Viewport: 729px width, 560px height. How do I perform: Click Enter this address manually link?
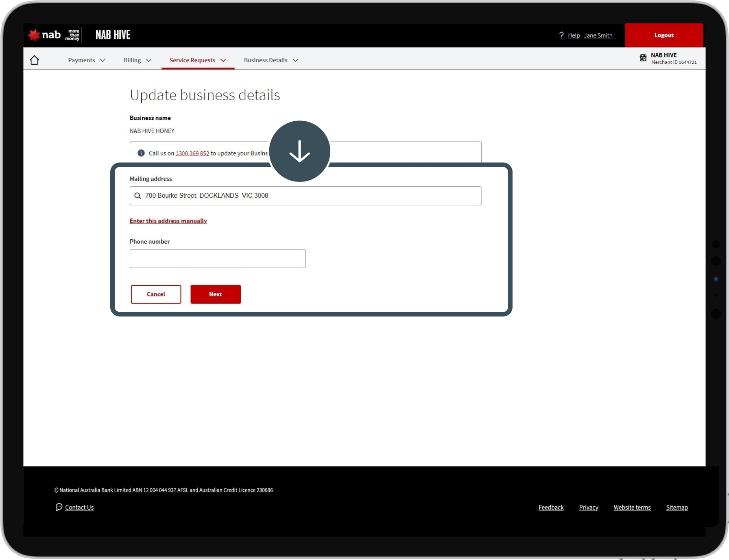click(x=168, y=221)
